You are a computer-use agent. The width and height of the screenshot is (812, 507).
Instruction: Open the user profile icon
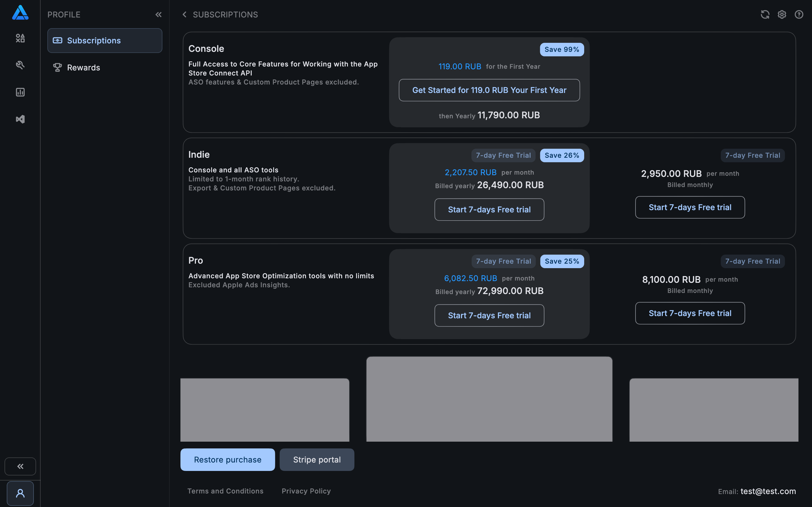click(x=20, y=493)
